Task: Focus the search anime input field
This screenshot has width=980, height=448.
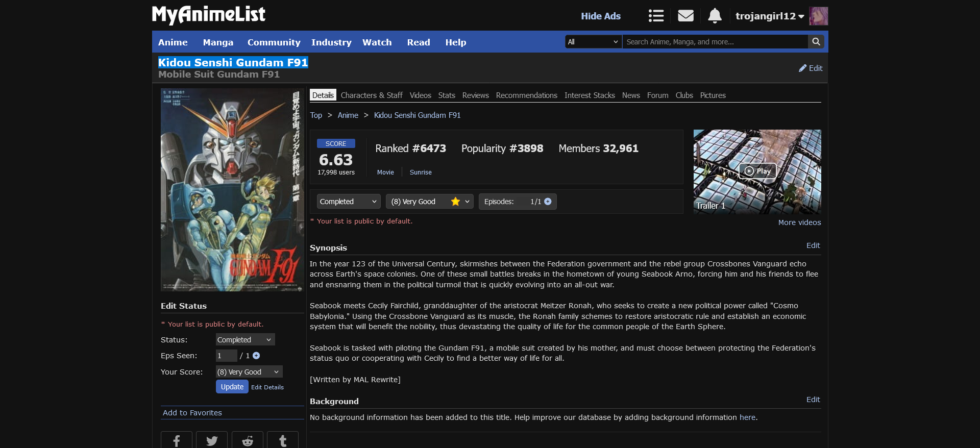Action: point(715,42)
